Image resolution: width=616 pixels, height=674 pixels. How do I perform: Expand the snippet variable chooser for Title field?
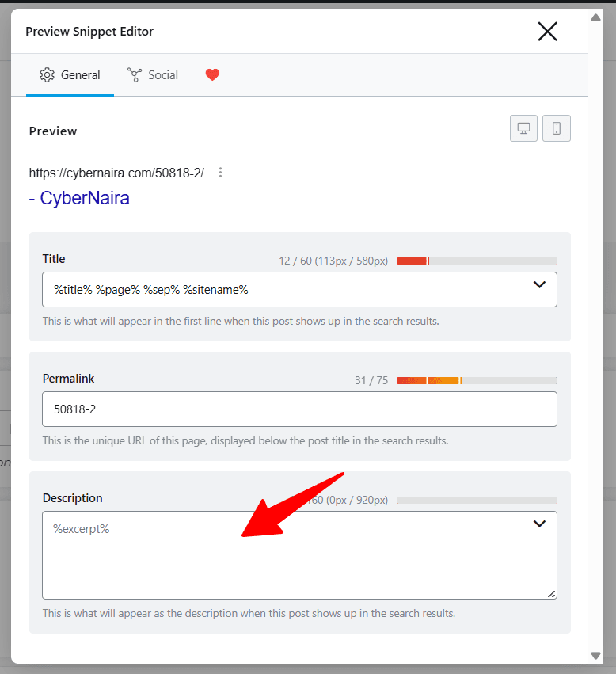click(x=539, y=284)
